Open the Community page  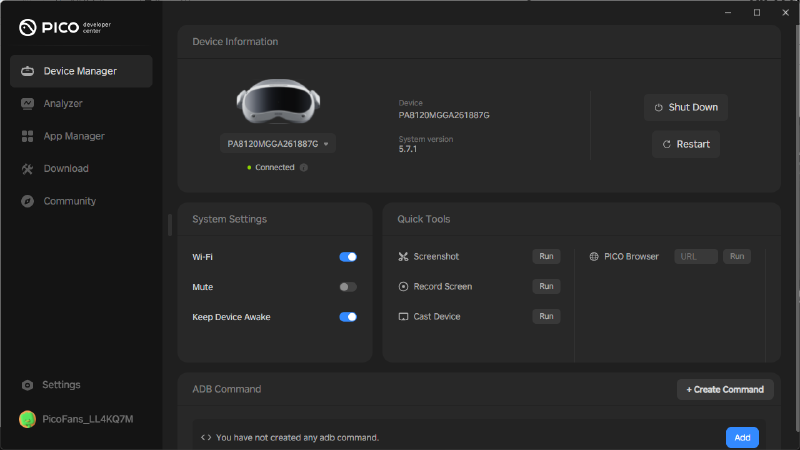pos(69,201)
